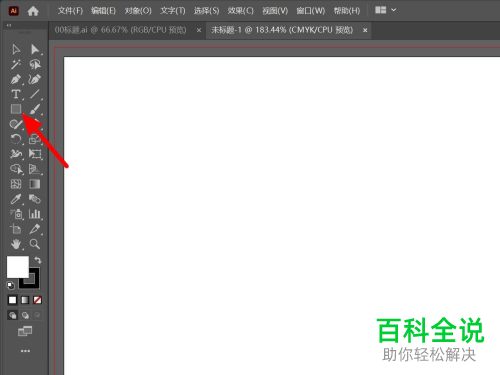Image resolution: width=500 pixels, height=375 pixels.
Task: Click the Home icon
Action: coord(33,11)
